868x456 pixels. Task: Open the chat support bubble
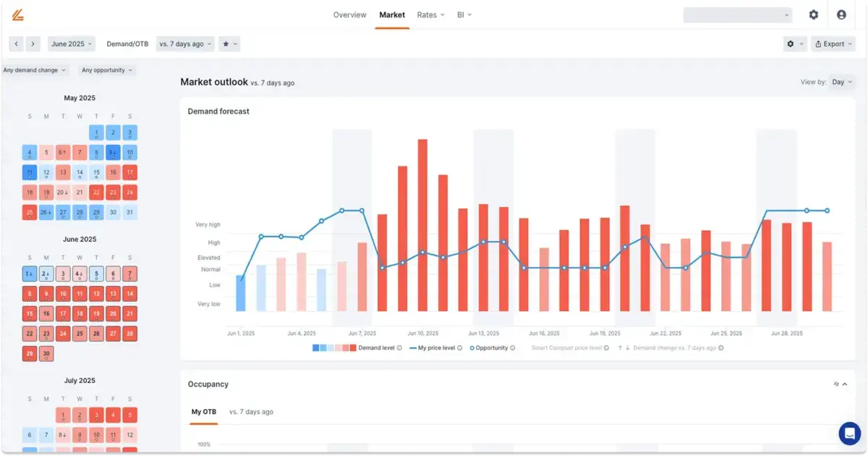click(x=849, y=434)
